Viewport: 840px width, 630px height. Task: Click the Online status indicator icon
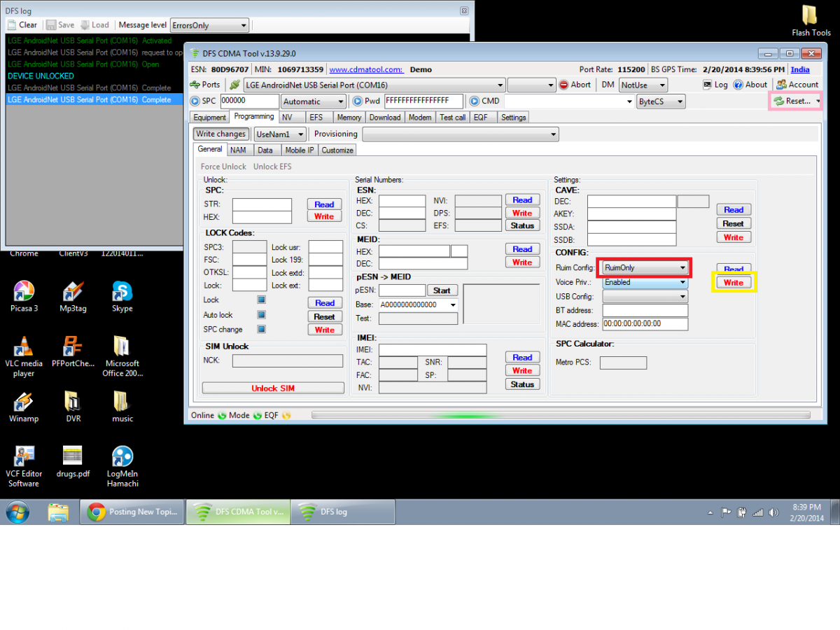pyautogui.click(x=222, y=416)
